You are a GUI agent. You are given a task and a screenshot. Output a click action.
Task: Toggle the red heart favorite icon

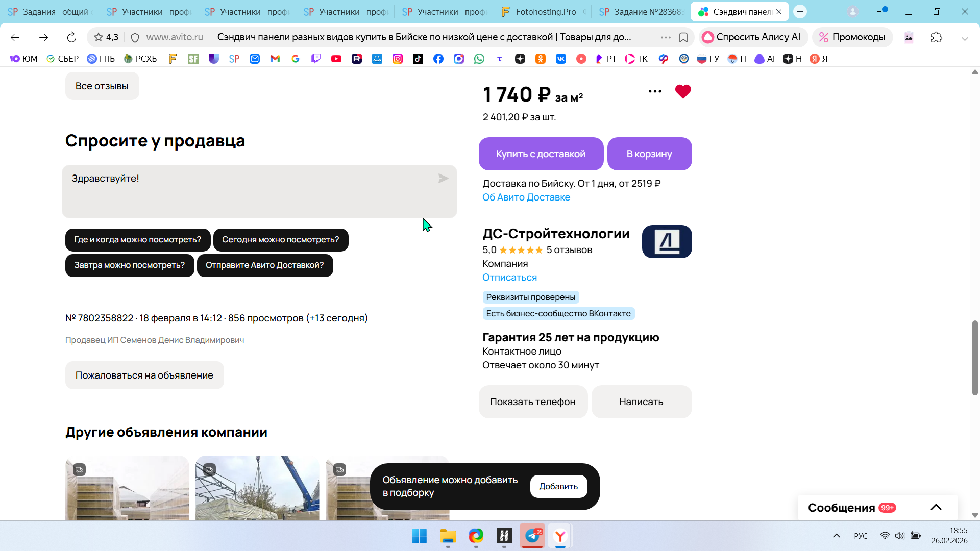point(682,92)
